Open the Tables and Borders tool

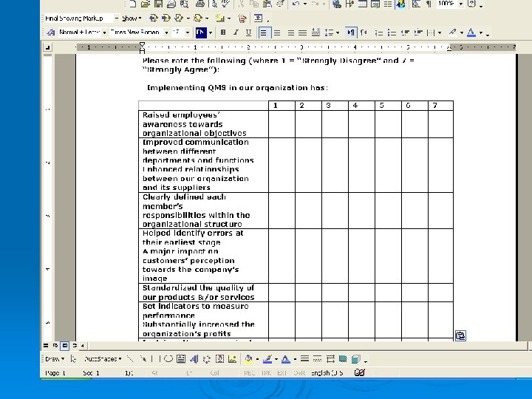[349, 4]
